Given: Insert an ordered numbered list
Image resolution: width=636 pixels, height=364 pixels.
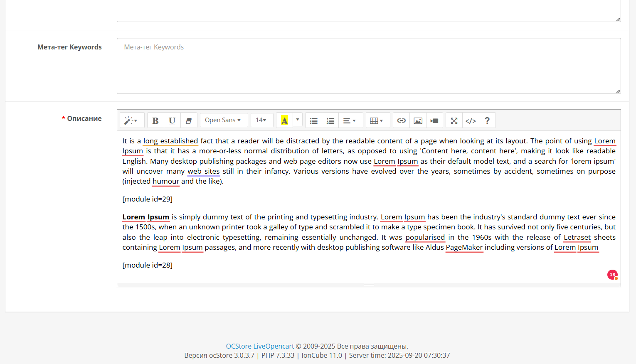Looking at the screenshot, I should click(330, 121).
